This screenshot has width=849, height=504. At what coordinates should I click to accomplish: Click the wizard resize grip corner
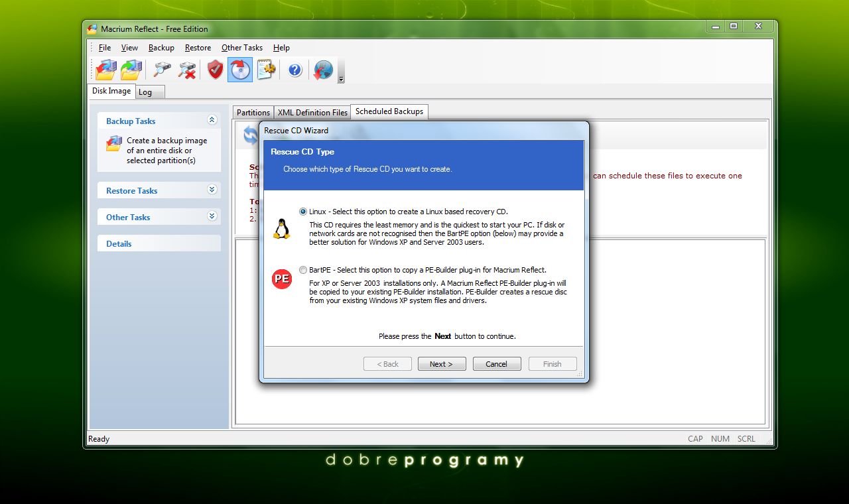click(580, 375)
